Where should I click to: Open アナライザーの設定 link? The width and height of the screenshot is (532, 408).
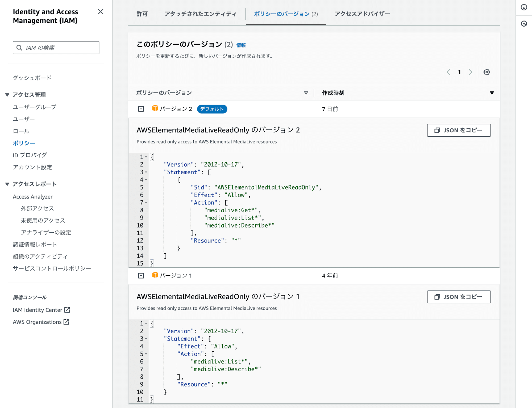pos(46,232)
